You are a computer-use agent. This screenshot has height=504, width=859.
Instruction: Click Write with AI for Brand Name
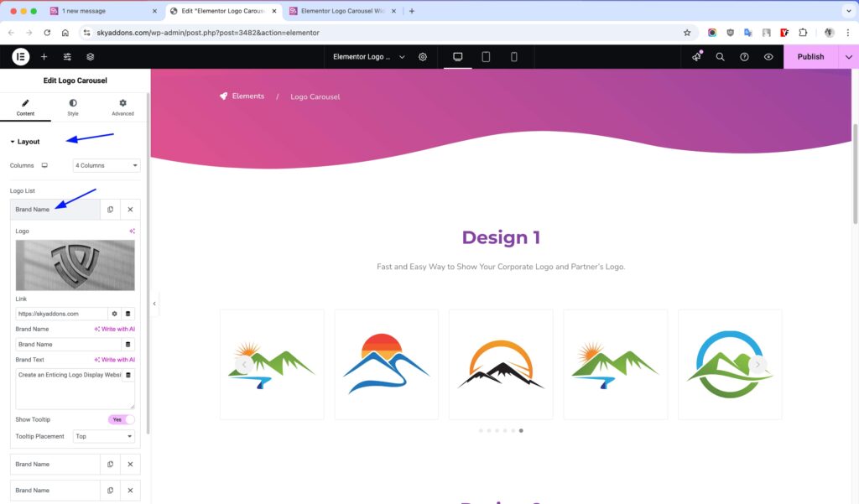coord(114,329)
